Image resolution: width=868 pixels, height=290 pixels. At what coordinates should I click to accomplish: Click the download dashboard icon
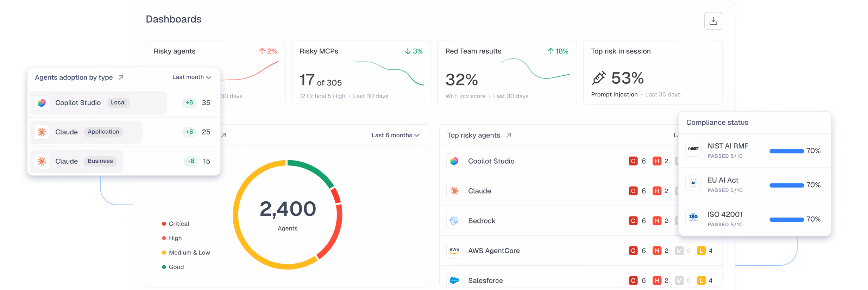point(713,21)
